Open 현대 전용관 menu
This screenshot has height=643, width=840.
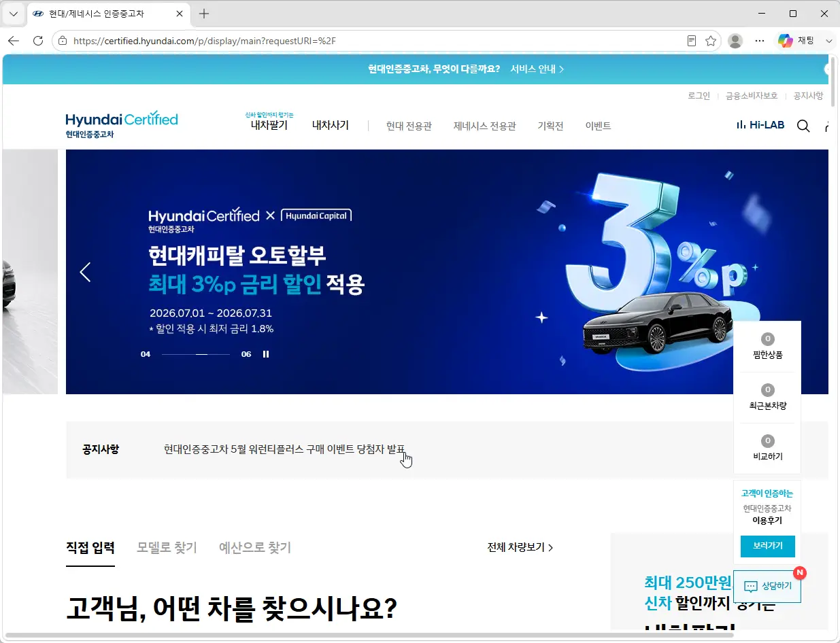(409, 126)
